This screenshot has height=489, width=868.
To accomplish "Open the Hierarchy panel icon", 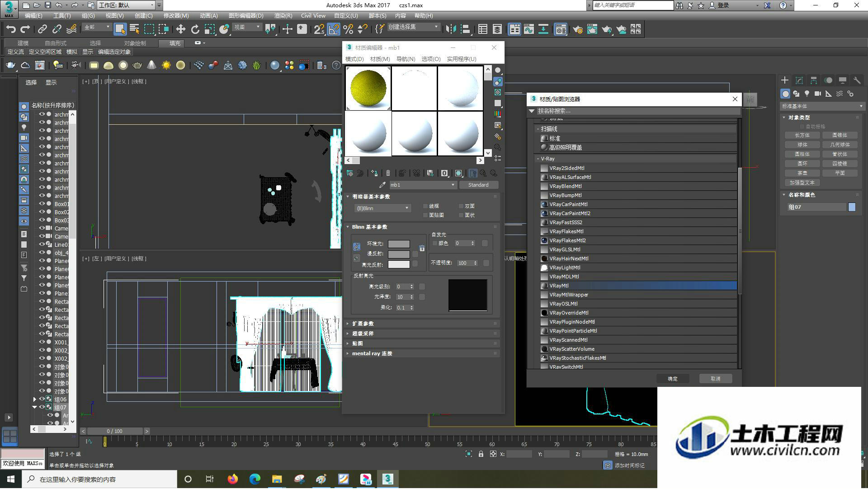I will pyautogui.click(x=814, y=80).
